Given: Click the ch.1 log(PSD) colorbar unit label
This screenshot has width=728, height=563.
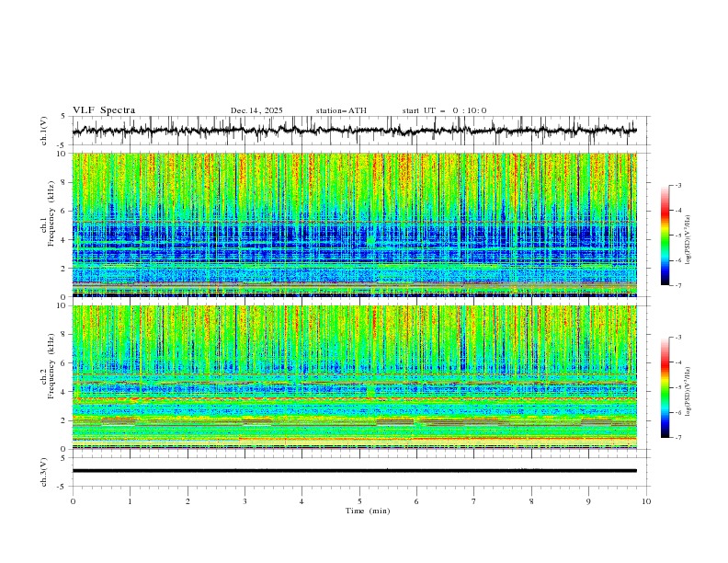Looking at the screenshot, I should tap(688, 240).
